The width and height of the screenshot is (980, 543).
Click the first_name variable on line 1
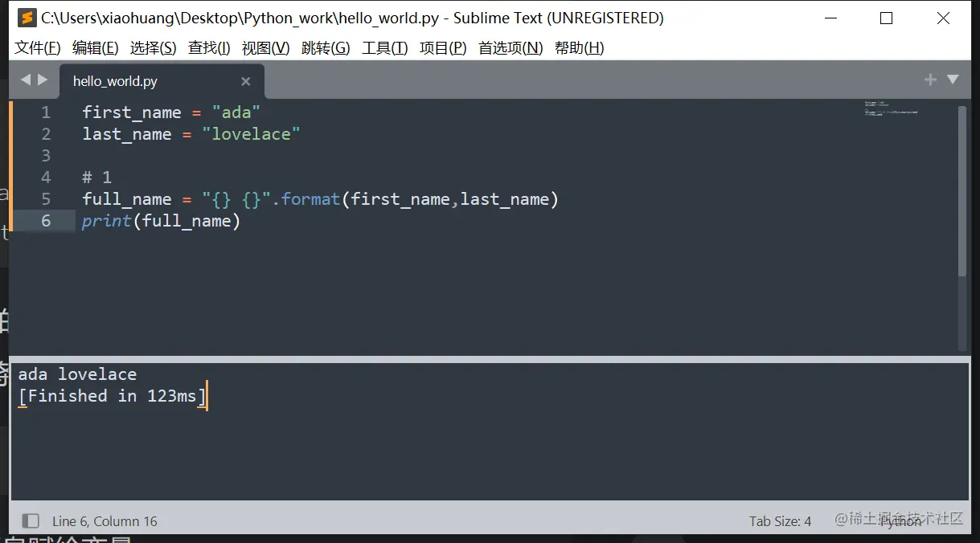point(132,112)
